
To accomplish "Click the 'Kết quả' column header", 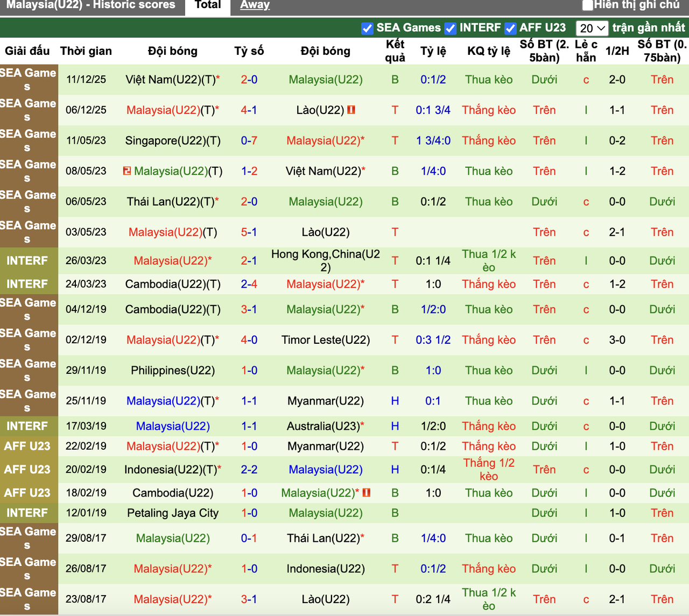I will pyautogui.click(x=395, y=51).
